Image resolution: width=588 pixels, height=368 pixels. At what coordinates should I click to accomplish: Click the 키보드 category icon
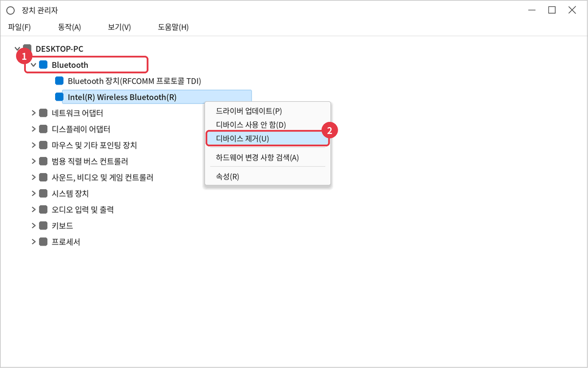click(x=43, y=225)
